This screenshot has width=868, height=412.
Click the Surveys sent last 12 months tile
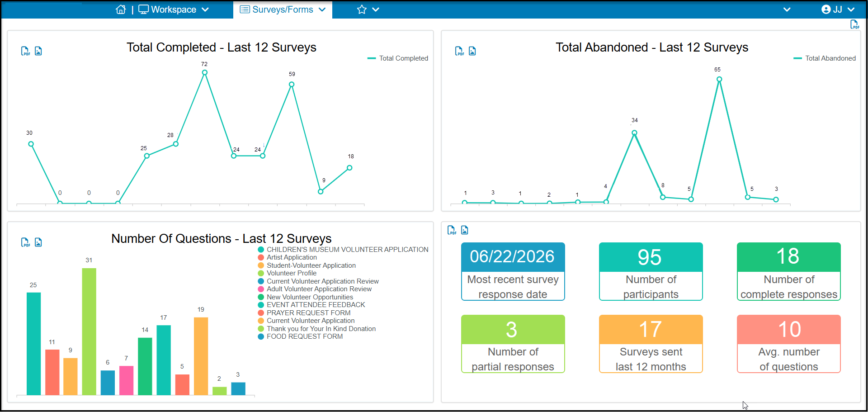coord(651,344)
